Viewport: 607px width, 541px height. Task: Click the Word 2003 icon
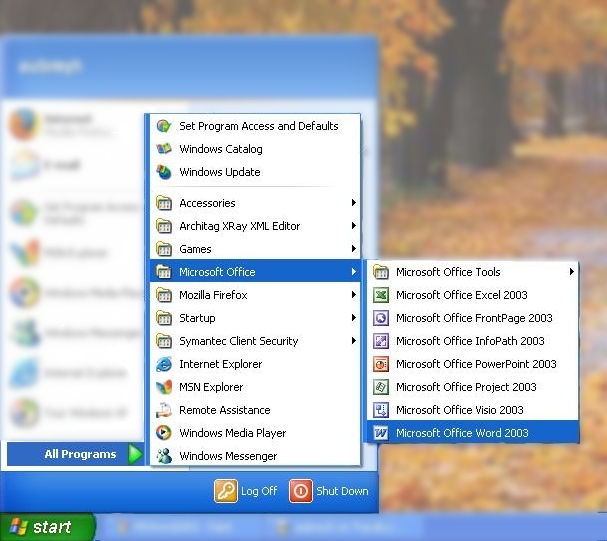[x=381, y=433]
